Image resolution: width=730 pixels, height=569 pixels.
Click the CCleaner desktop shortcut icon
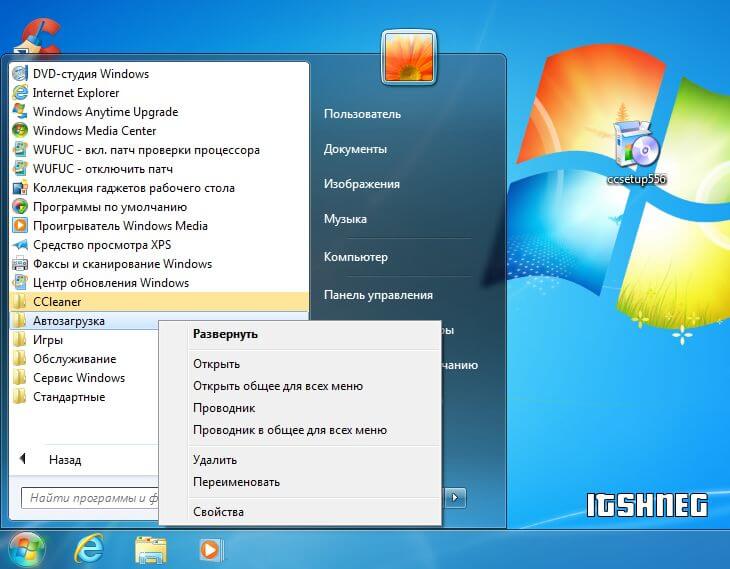(37, 36)
